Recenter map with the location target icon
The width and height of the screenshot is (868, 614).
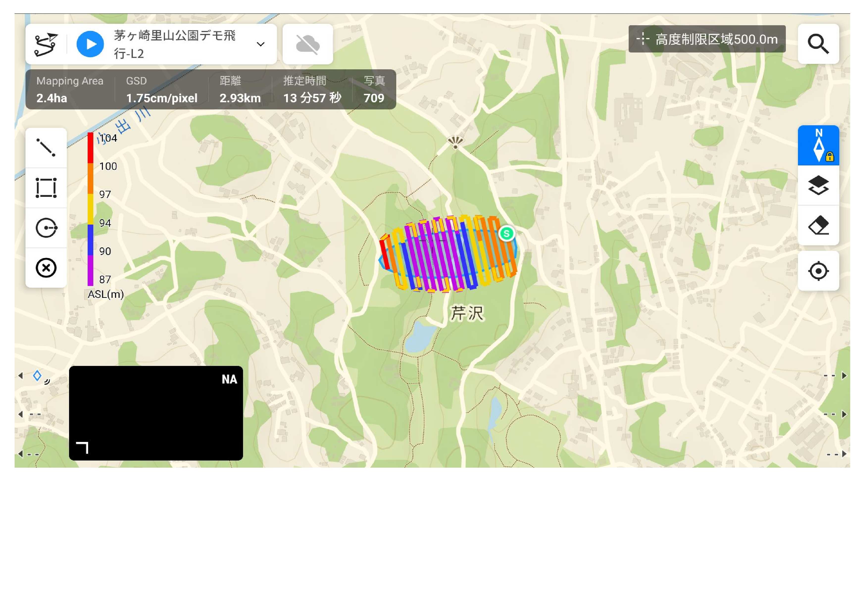pyautogui.click(x=818, y=271)
